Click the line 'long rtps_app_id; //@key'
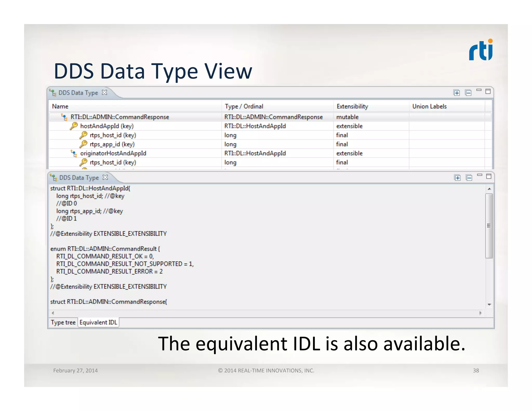The height and width of the screenshot is (411, 532). (89, 211)
